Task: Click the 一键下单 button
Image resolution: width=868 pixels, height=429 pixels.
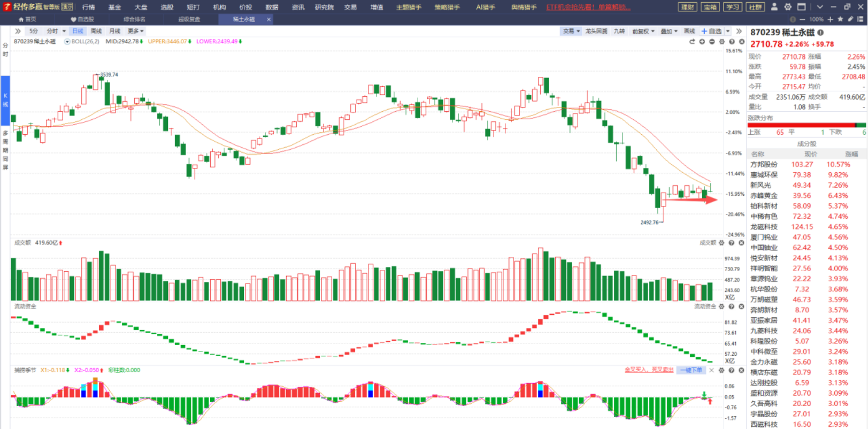Action: click(691, 370)
